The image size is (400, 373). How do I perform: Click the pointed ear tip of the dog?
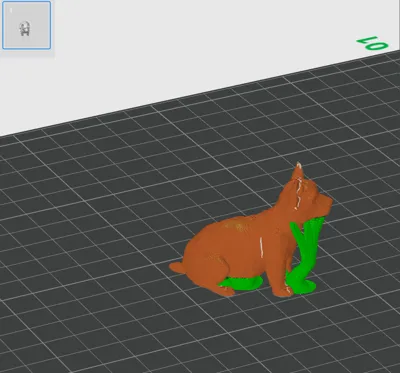[x=299, y=166]
